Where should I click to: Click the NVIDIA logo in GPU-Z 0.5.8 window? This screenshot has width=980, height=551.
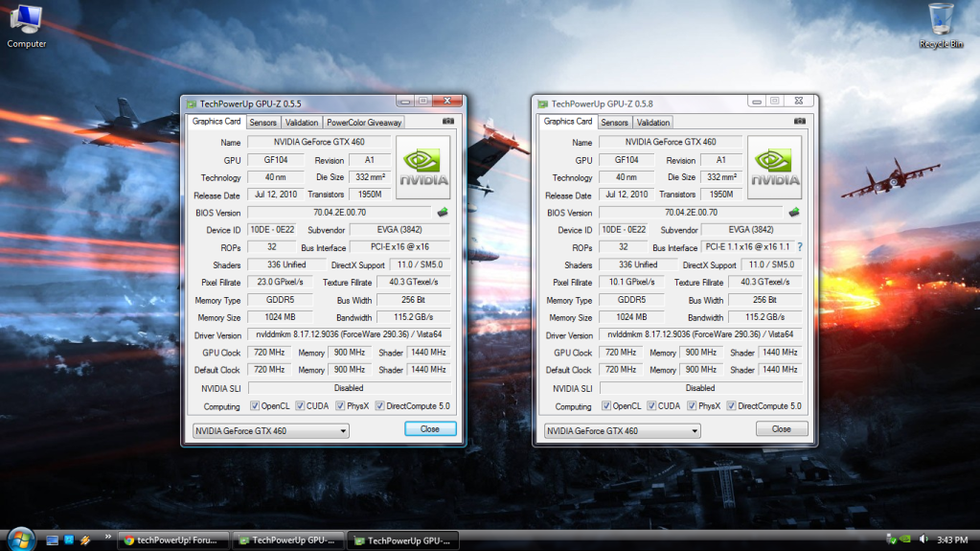(x=774, y=167)
